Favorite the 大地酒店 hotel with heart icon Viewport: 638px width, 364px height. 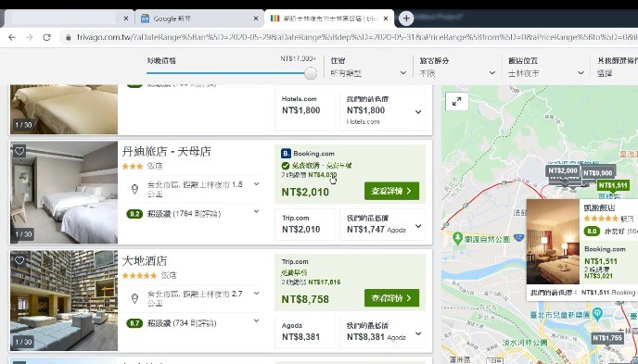point(19,260)
